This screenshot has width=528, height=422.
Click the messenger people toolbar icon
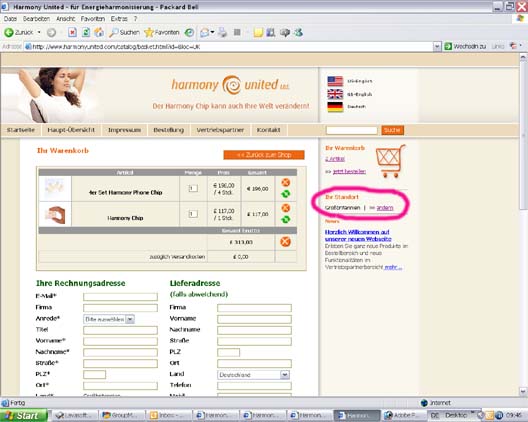point(298,32)
